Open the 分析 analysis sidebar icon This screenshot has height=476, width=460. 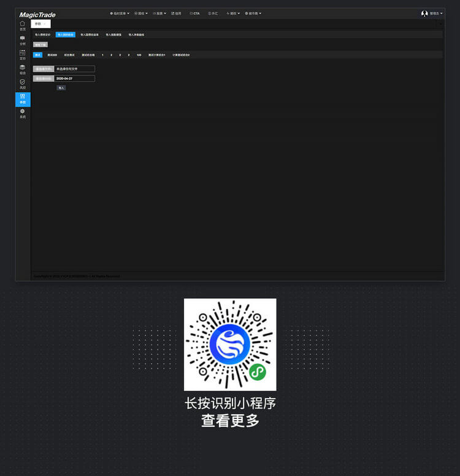pyautogui.click(x=23, y=40)
